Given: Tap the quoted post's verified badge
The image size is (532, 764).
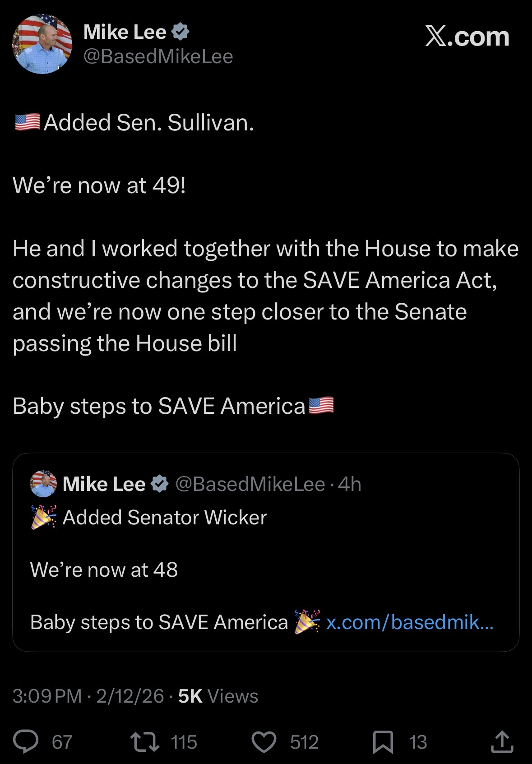Looking at the screenshot, I should [x=159, y=484].
